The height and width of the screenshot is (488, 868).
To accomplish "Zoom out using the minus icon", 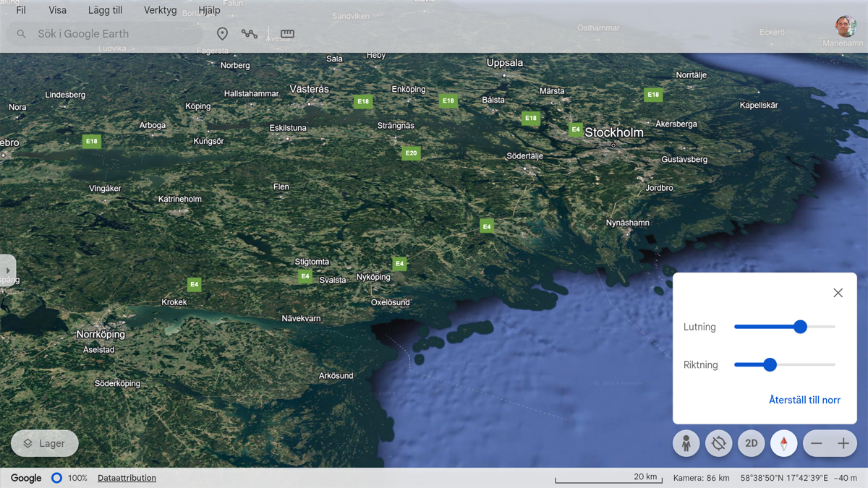I will [x=817, y=443].
